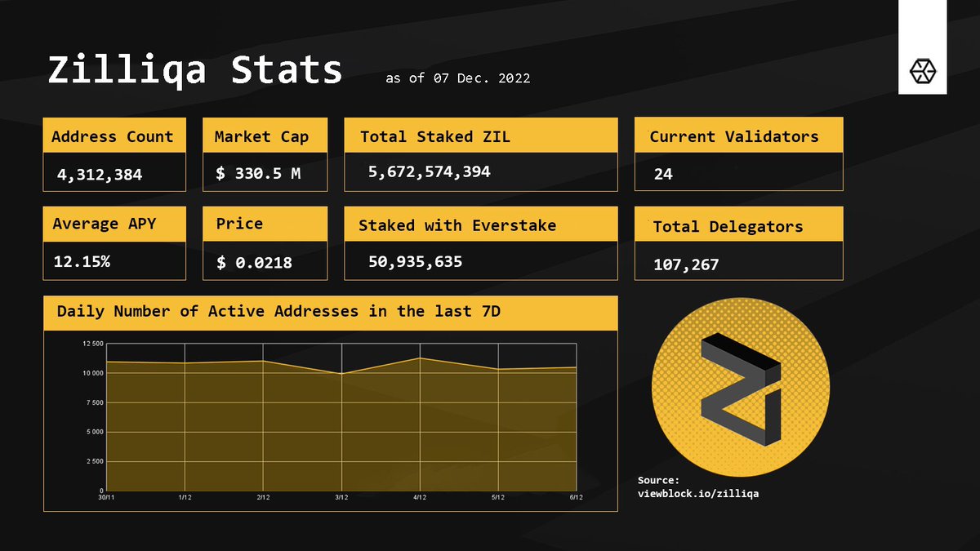Click the Zilliqa Stats title

tap(194, 70)
